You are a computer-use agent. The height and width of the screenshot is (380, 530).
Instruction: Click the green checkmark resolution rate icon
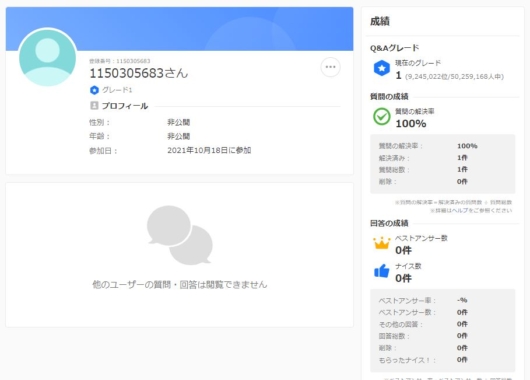click(382, 116)
